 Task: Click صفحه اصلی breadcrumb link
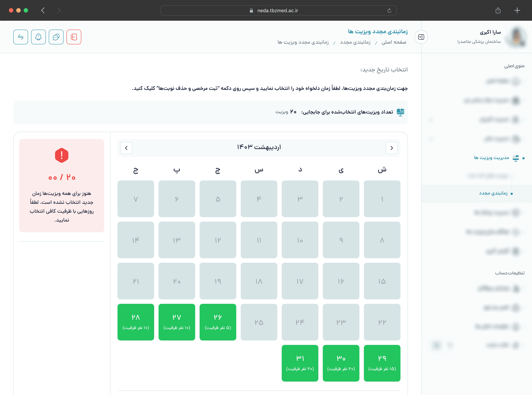394,42
